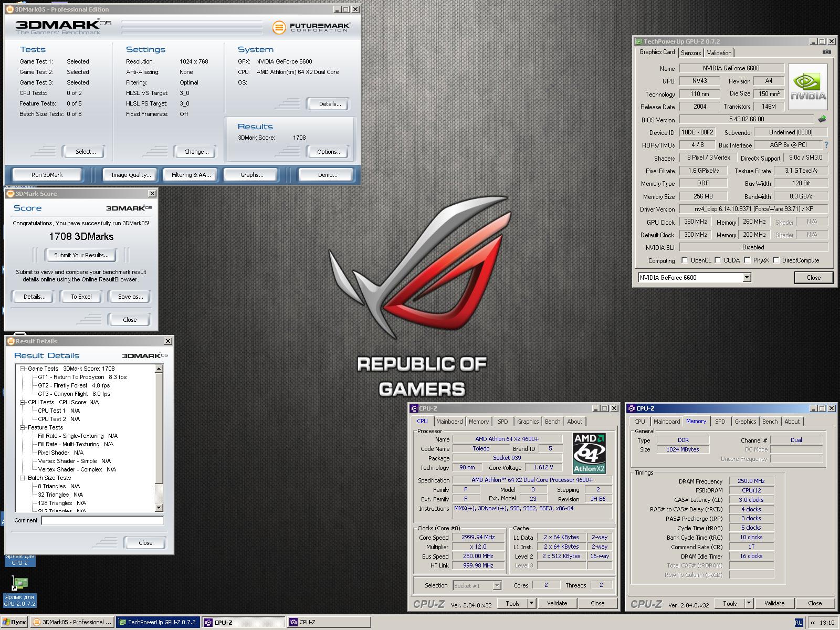Image resolution: width=840 pixels, height=630 pixels.
Task: Click Graphs... button
Action: click(x=252, y=175)
